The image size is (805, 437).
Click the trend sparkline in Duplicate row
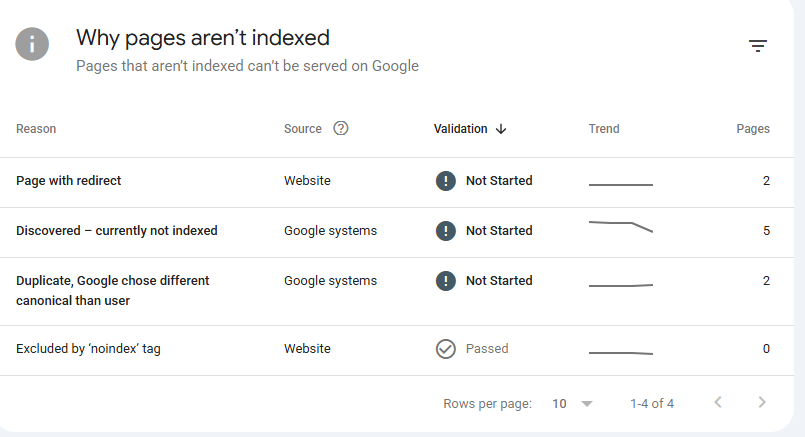point(621,285)
